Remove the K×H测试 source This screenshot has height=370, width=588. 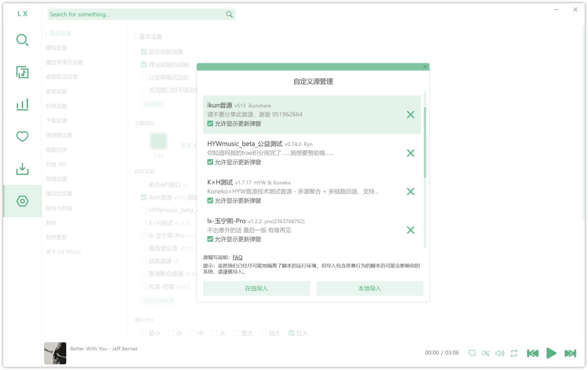point(410,192)
